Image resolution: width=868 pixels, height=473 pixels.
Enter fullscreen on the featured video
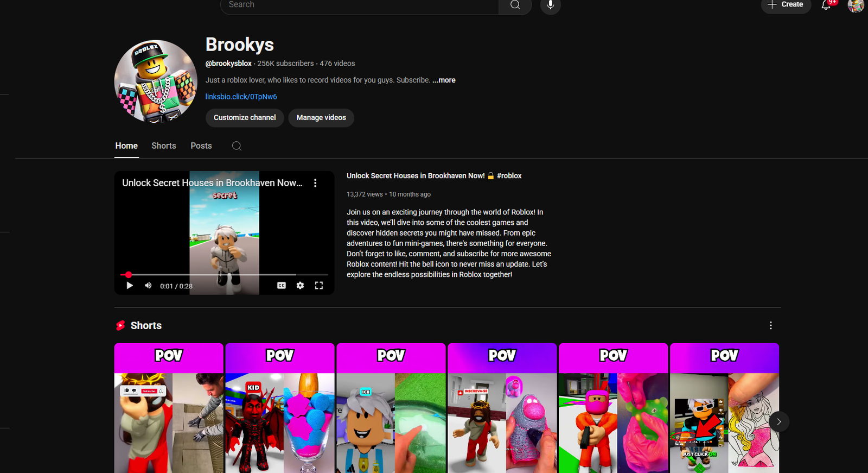point(319,286)
